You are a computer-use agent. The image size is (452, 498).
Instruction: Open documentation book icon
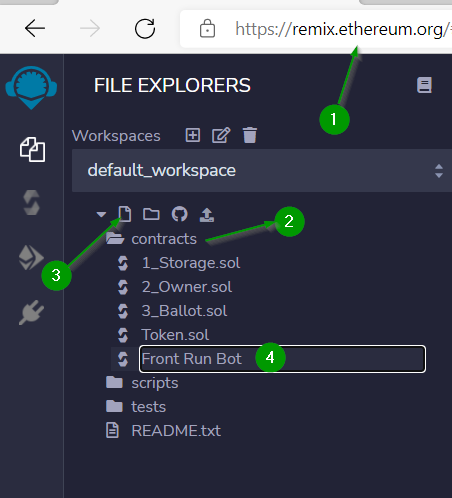[x=424, y=85]
